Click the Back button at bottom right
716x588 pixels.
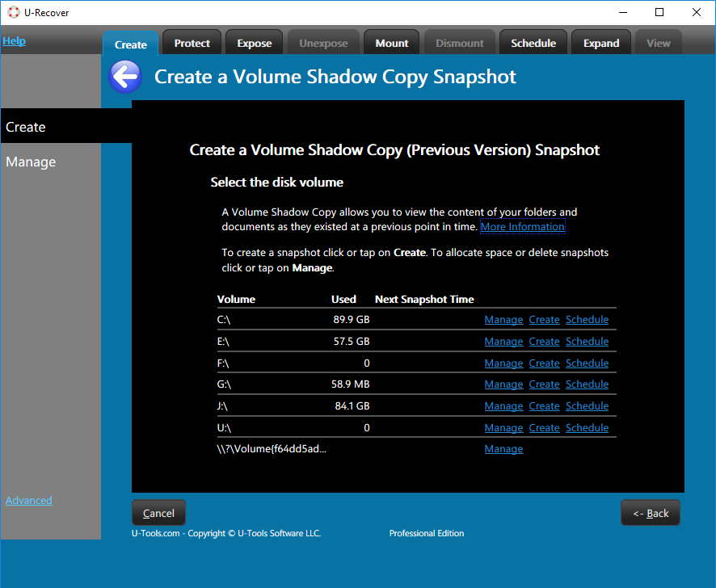tap(650, 512)
